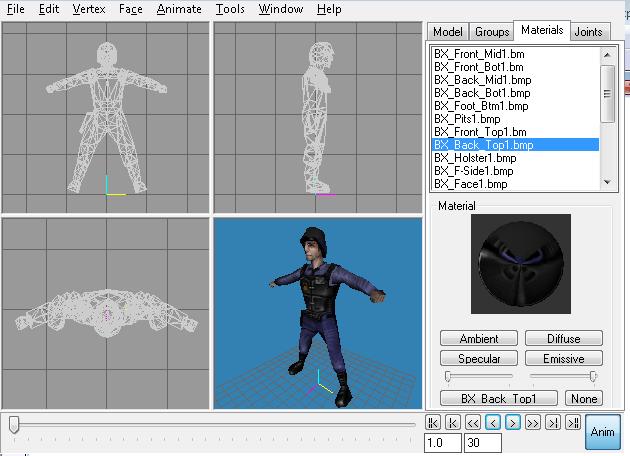Click the rewind double-arrow button
Image resolution: width=630 pixels, height=456 pixels.
(x=473, y=423)
